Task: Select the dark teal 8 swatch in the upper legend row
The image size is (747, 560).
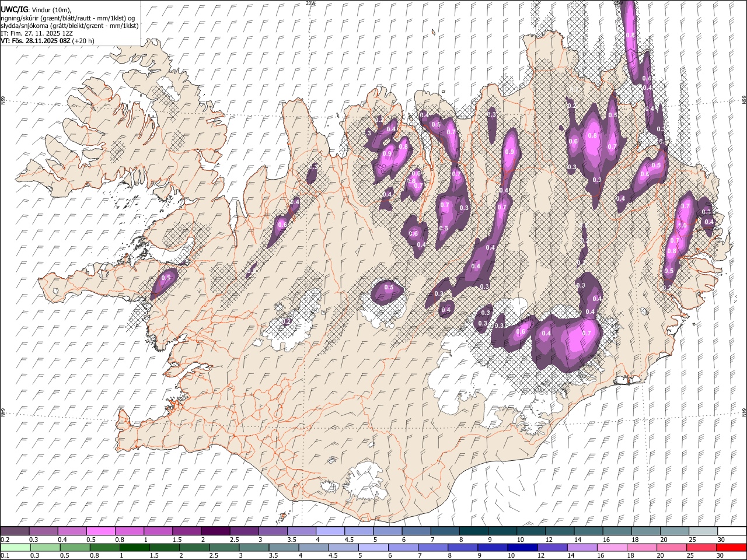Action: pyautogui.click(x=473, y=531)
